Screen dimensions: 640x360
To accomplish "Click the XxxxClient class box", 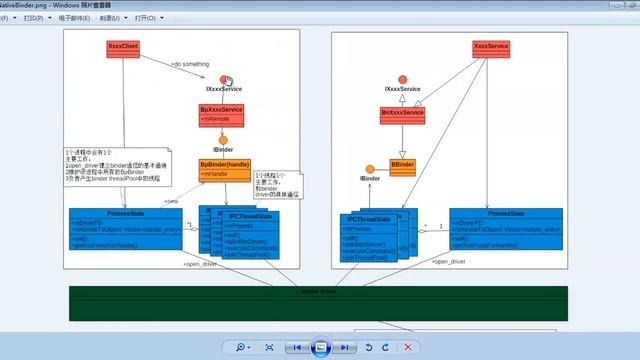I will point(123,49).
